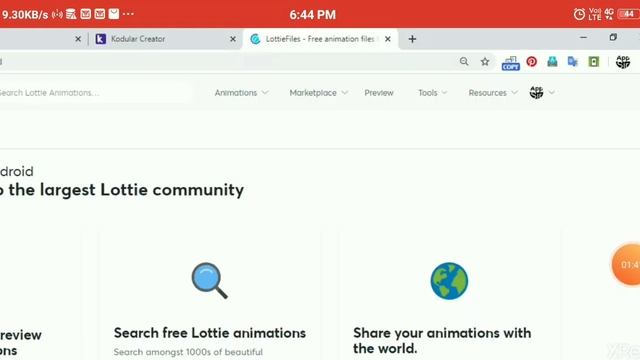Minimize the browser window

pos(583,38)
